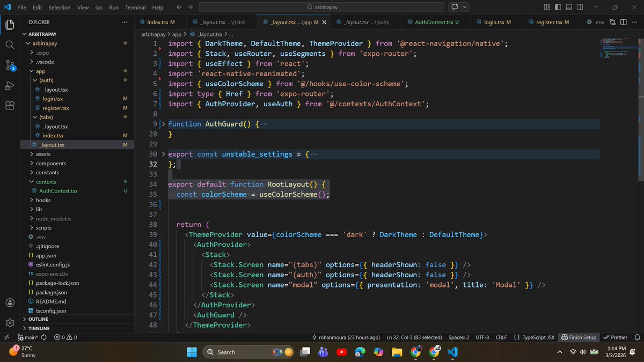Click the CRLF end of line setting

coord(501,337)
